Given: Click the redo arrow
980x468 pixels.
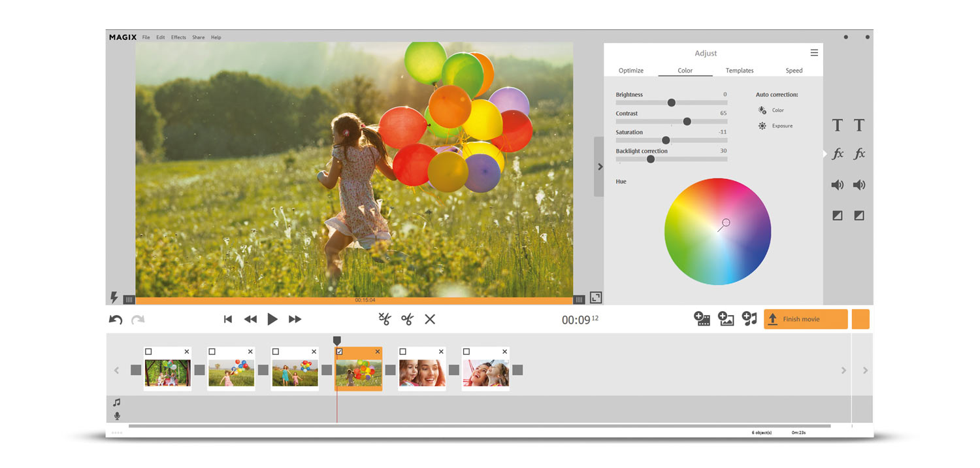Looking at the screenshot, I should (x=138, y=320).
